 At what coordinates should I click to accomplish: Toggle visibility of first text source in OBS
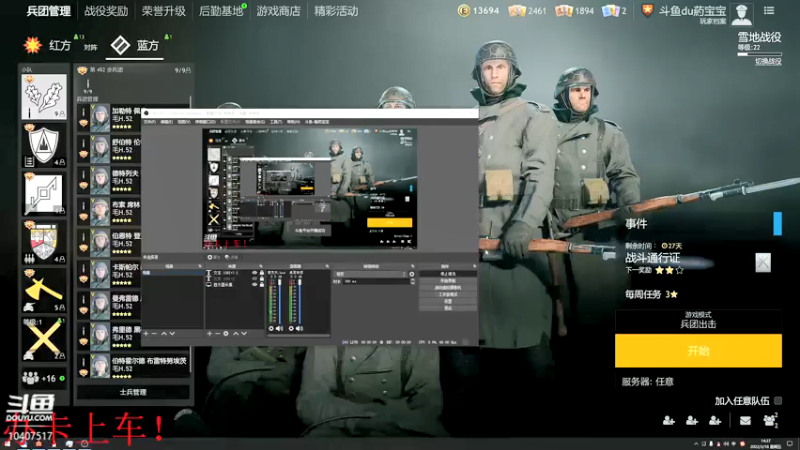pyautogui.click(x=254, y=273)
